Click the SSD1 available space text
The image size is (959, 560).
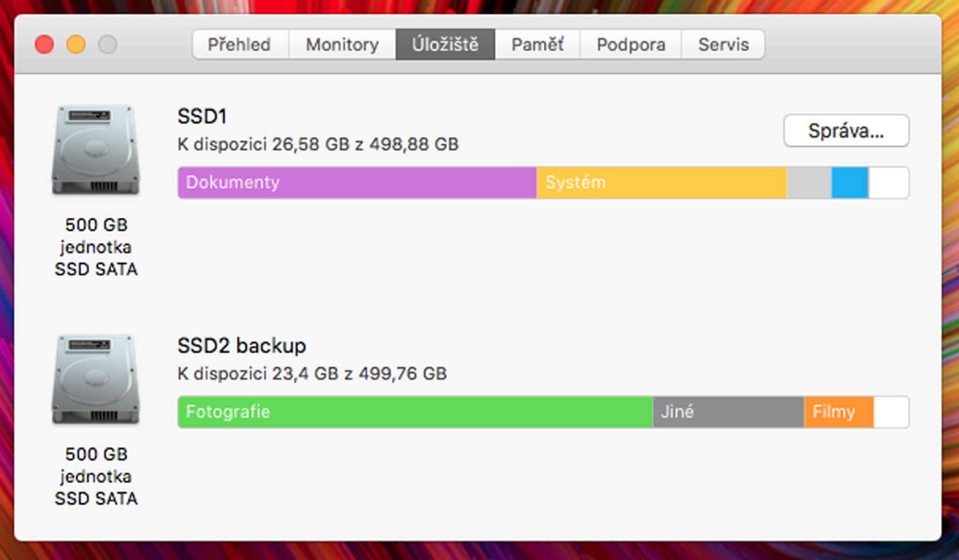click(318, 144)
